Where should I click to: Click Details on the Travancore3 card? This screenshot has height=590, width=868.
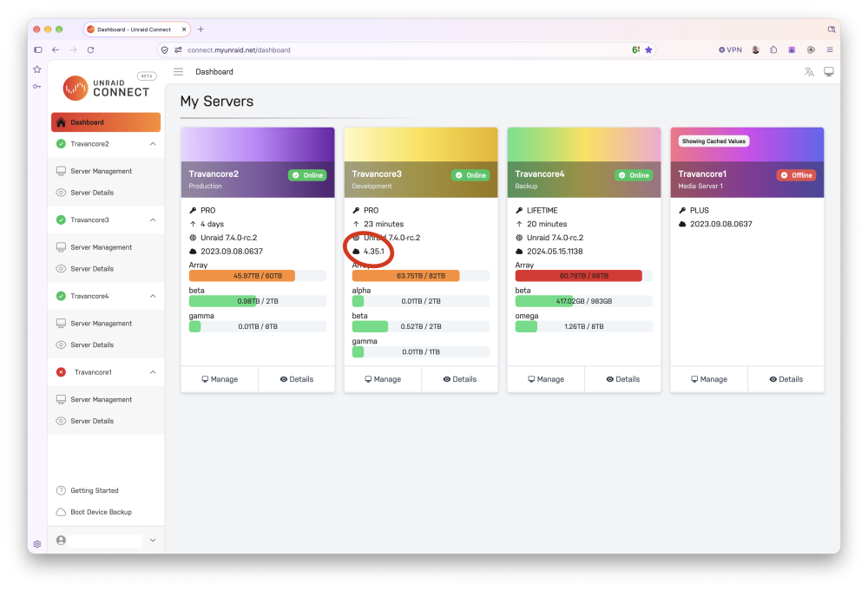click(459, 379)
